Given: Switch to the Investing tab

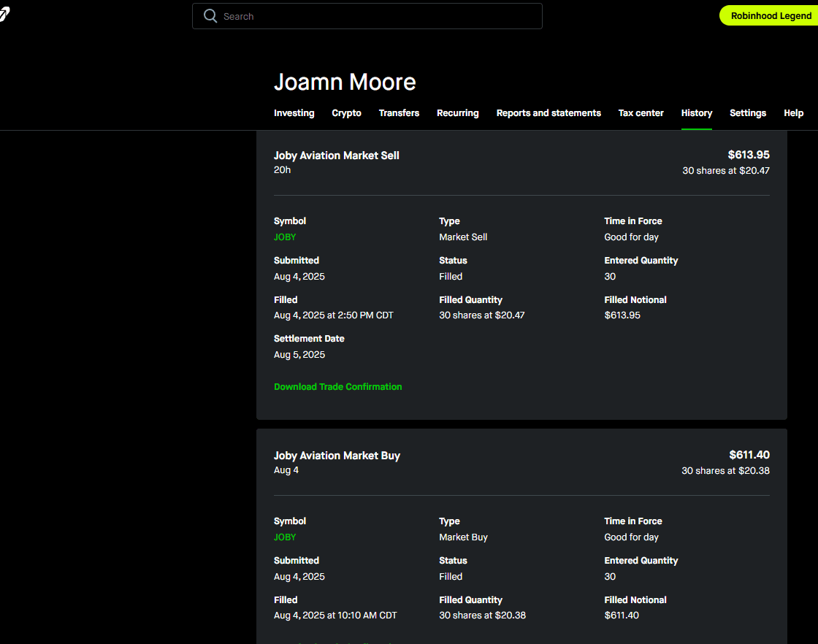Looking at the screenshot, I should [x=294, y=113].
